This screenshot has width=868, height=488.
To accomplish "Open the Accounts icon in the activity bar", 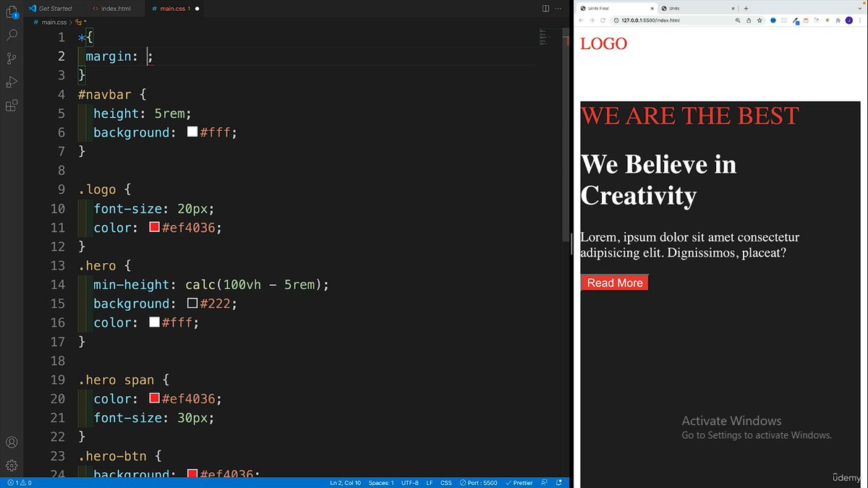I will coord(12,442).
